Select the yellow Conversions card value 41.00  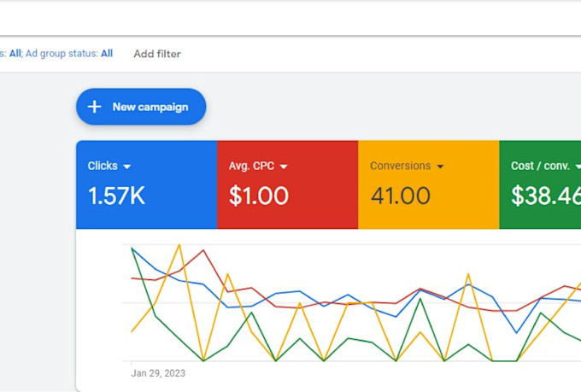(x=400, y=196)
